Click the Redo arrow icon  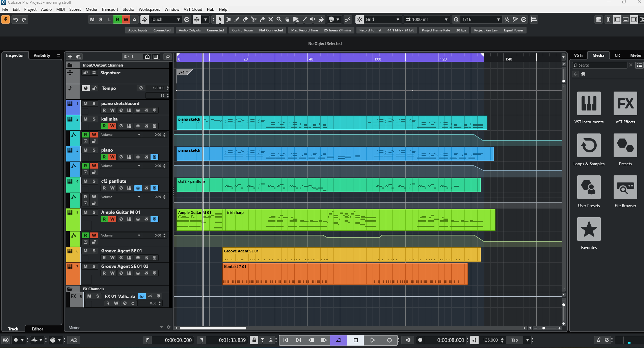[24, 20]
